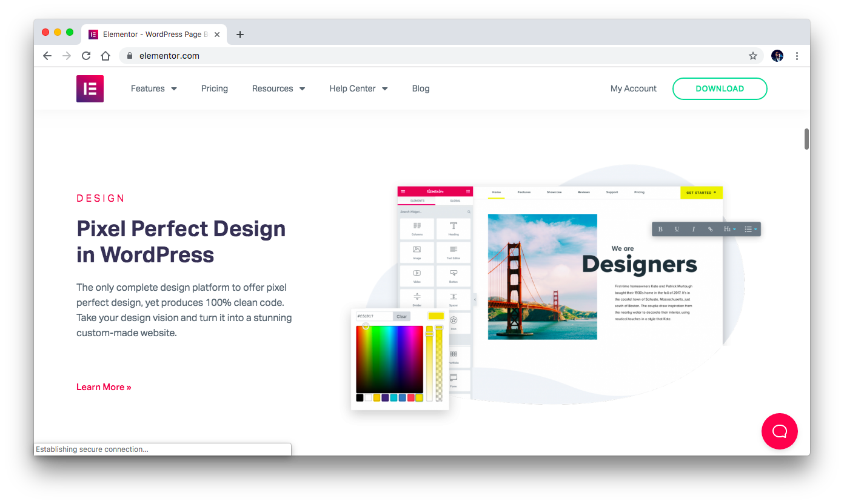Click the Bold icon in the gray text toolbar

pyautogui.click(x=660, y=229)
